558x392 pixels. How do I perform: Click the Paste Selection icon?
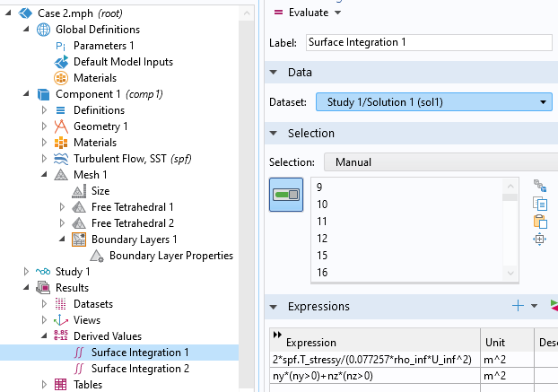click(539, 222)
